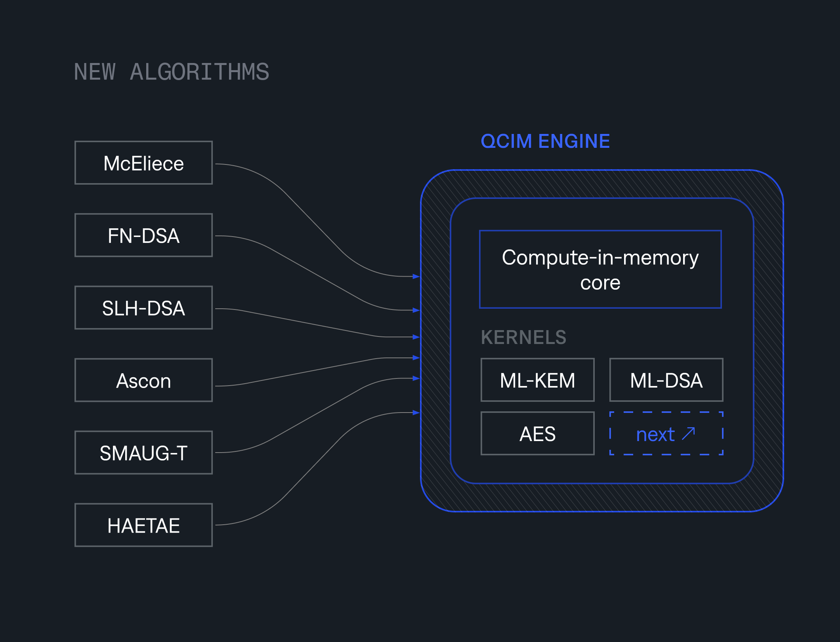Select the HAETAE algorithm box
The image size is (840, 642).
(143, 525)
